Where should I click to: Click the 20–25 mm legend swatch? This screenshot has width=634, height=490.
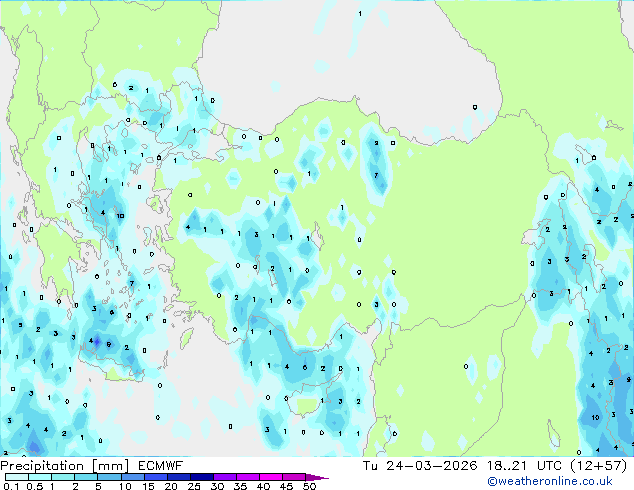pyautogui.click(x=179, y=477)
